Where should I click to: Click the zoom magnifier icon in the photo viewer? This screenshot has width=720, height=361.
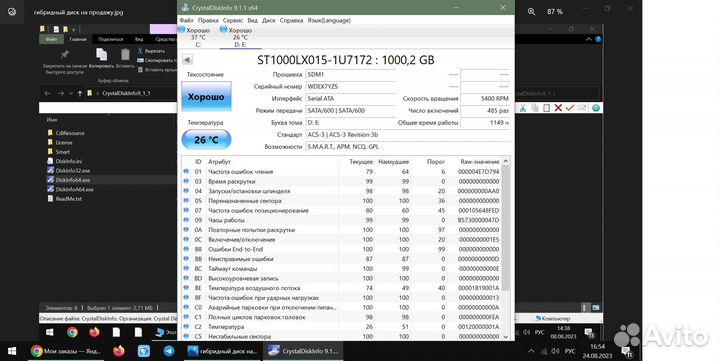[x=531, y=11]
